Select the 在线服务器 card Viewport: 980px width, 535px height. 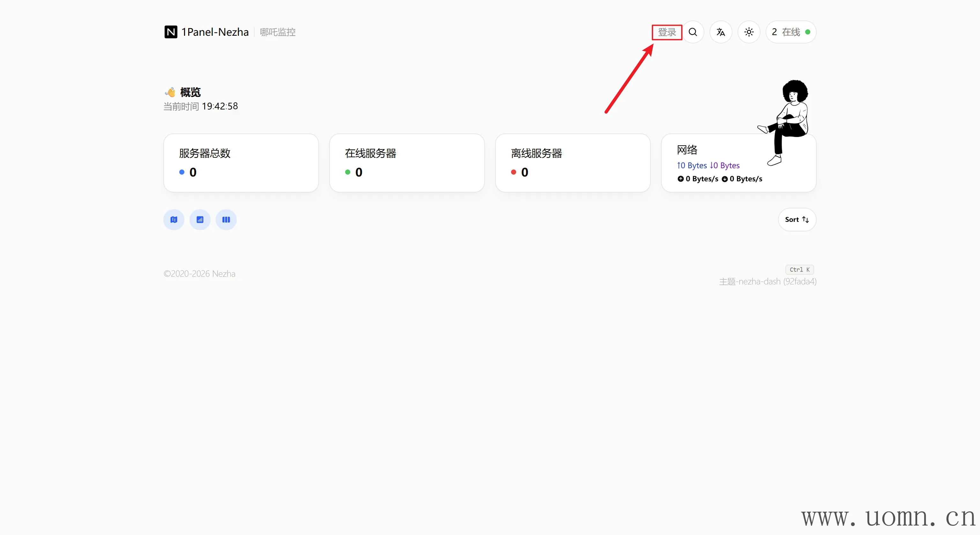click(407, 163)
